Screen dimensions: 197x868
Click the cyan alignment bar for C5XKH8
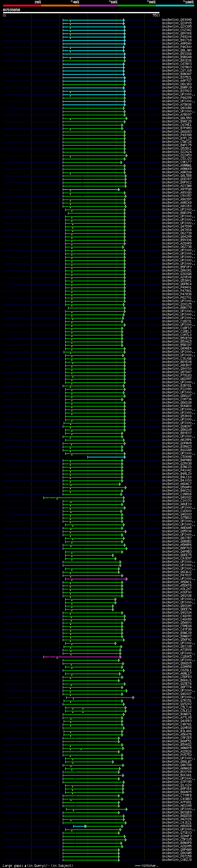(106, 457)
